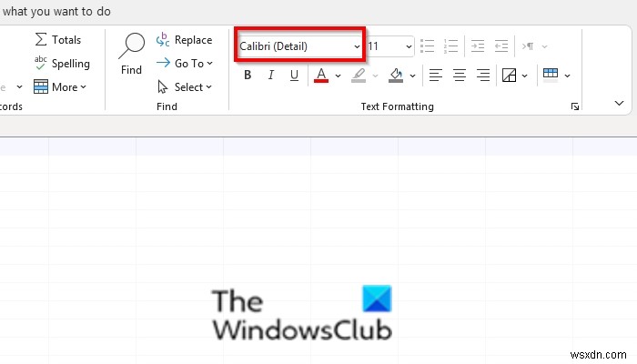Click the Bullets list icon
This screenshot has width=637, height=364.
(428, 46)
